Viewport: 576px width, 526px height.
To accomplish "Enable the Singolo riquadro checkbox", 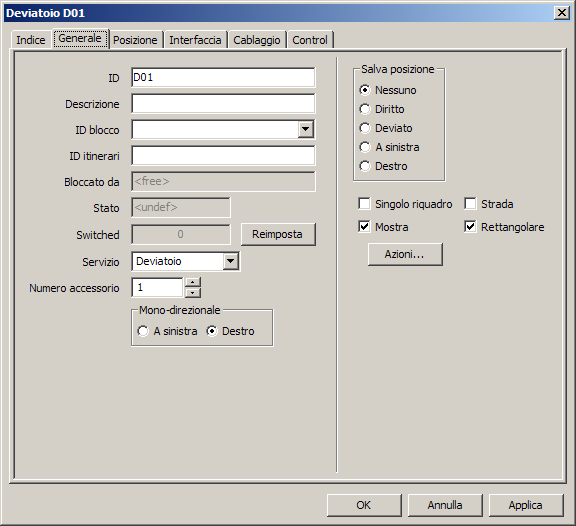I will [x=364, y=203].
